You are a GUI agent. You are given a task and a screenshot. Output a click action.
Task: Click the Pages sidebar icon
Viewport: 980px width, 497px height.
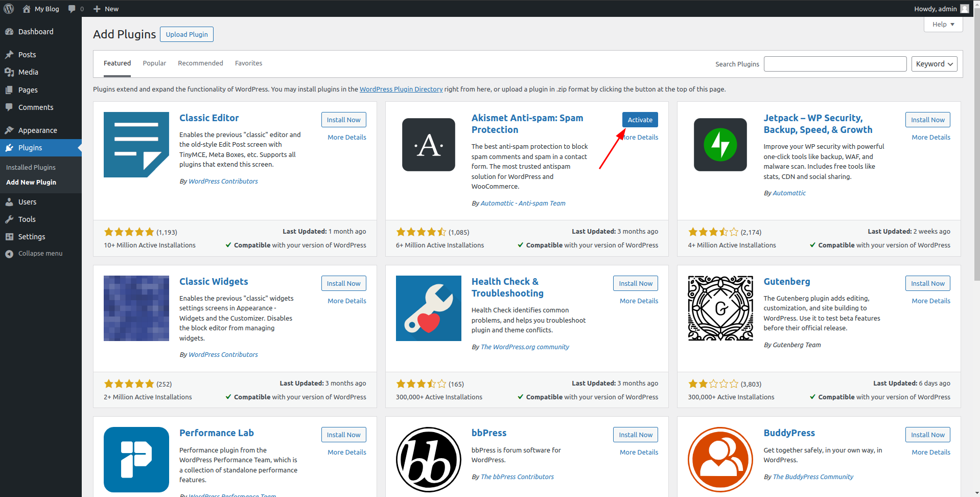coord(9,90)
